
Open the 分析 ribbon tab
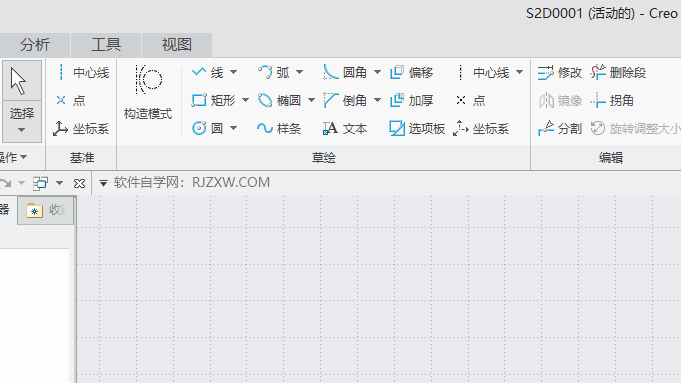(35, 45)
